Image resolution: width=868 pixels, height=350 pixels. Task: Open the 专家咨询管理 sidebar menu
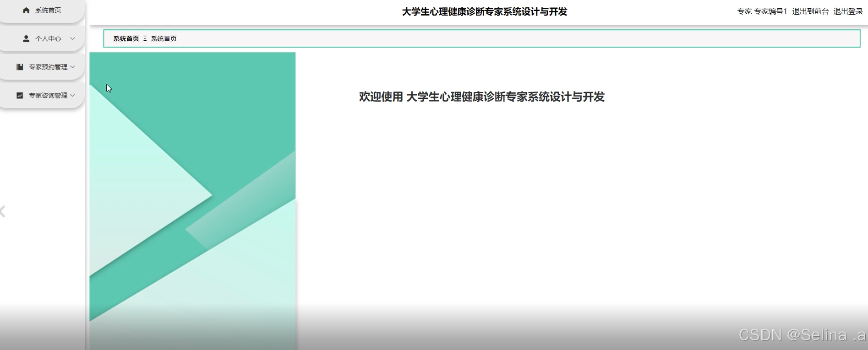tap(42, 95)
